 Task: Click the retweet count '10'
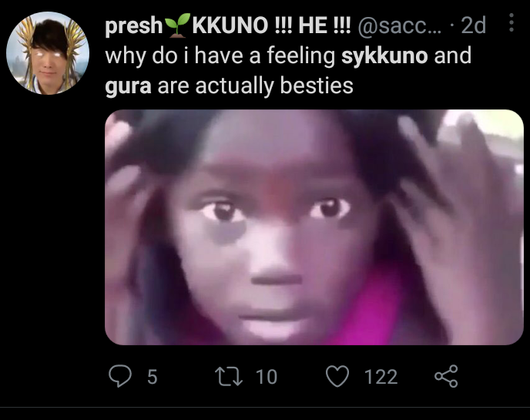(x=267, y=376)
